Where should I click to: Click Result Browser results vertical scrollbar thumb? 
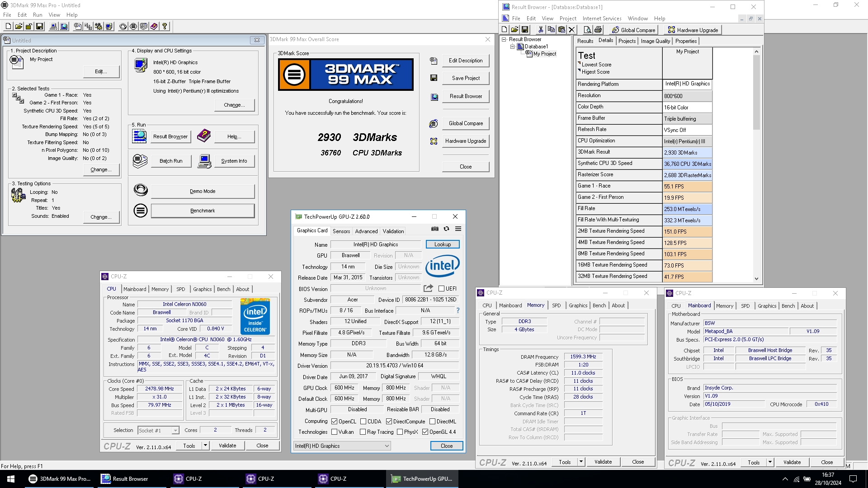(x=756, y=93)
